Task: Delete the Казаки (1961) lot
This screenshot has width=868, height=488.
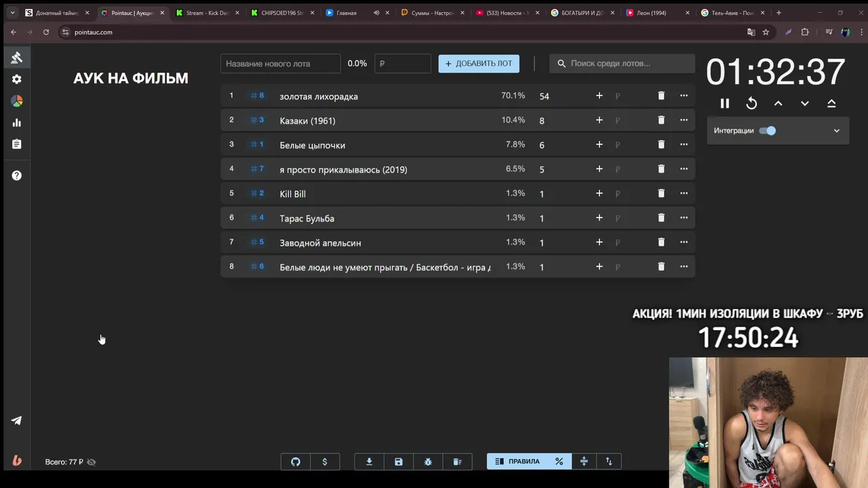Action: point(661,120)
